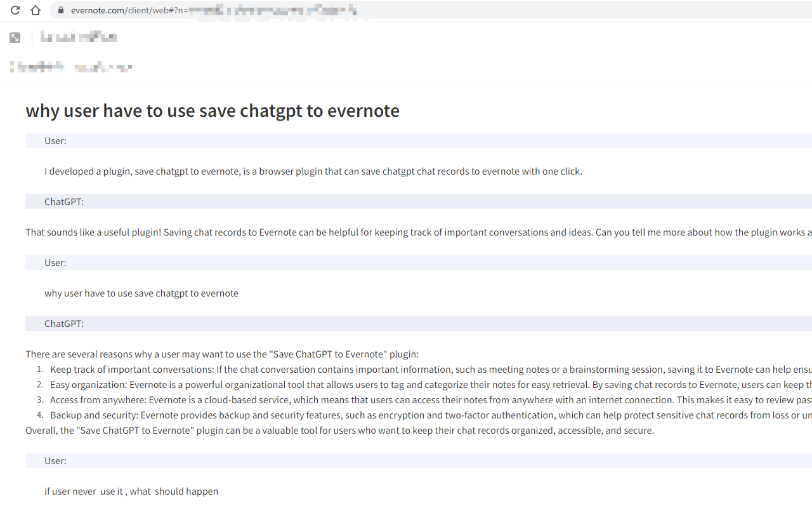Click the first ChatGPT: section header
The width and height of the screenshot is (812, 508).
[63, 201]
